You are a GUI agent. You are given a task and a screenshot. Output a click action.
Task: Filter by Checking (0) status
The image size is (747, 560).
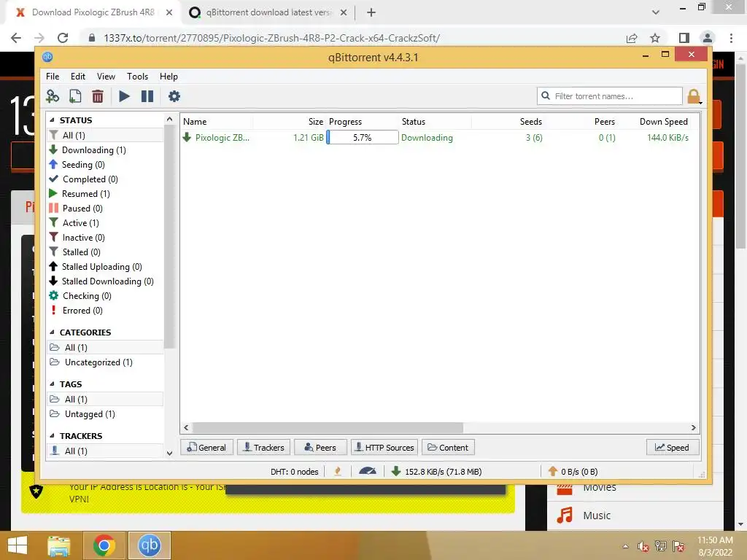coord(80,296)
